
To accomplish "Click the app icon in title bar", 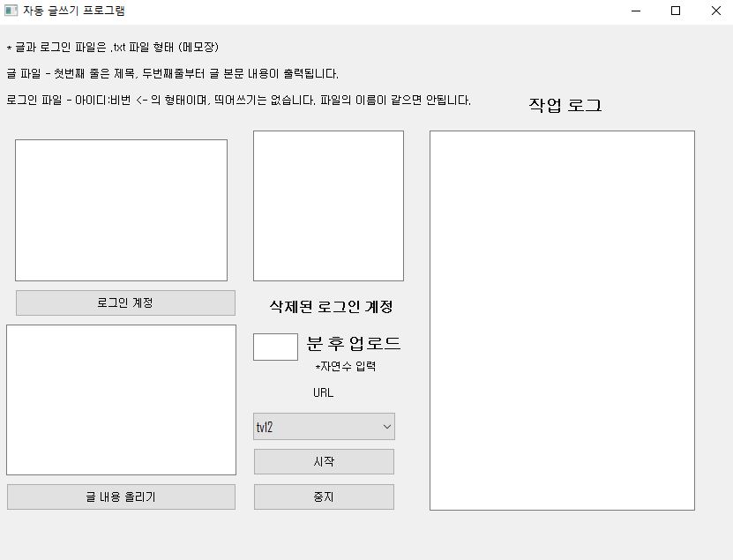I will click(11, 11).
